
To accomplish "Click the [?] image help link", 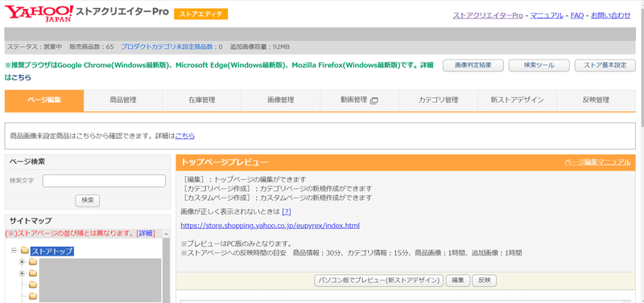I will [x=287, y=212].
